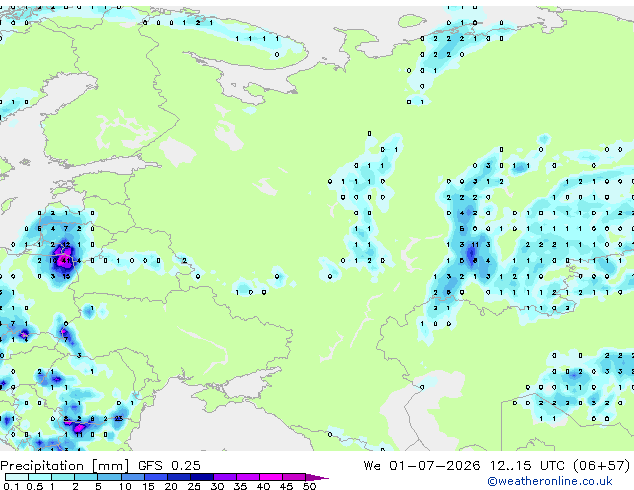Select the 30–35 mm purple legend swatch
This screenshot has width=634, height=490.
tap(224, 477)
